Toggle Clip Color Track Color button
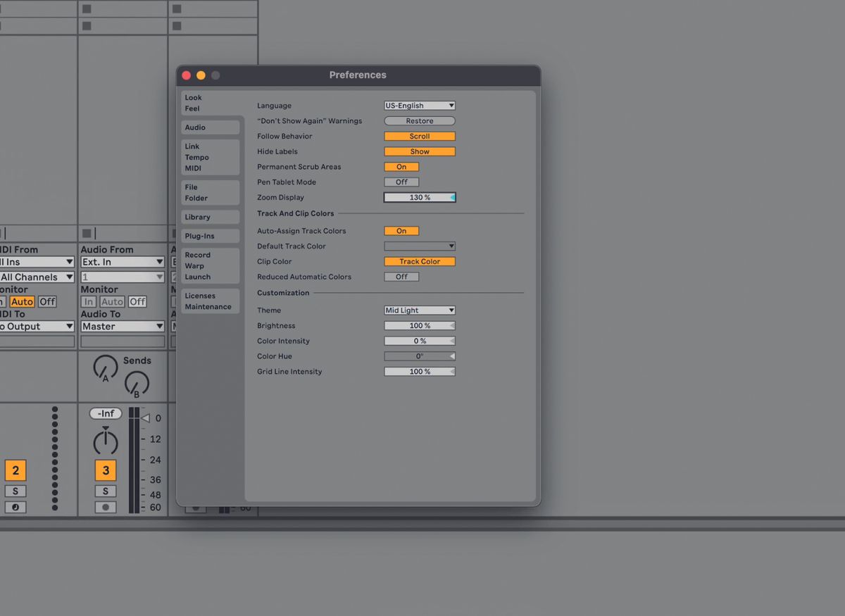Image resolution: width=845 pixels, height=616 pixels. pyautogui.click(x=420, y=262)
